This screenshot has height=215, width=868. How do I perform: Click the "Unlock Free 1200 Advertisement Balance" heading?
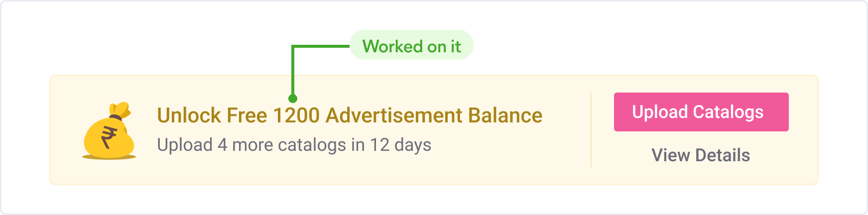[350, 115]
